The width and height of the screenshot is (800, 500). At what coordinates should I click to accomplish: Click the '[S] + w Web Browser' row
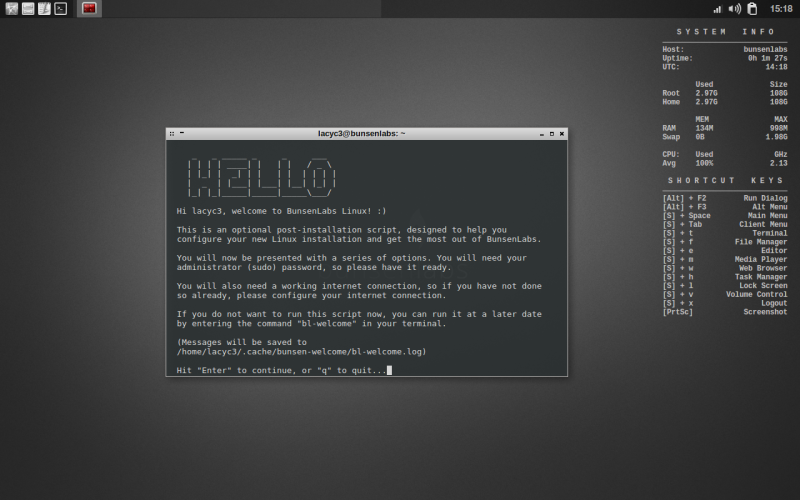point(724,268)
